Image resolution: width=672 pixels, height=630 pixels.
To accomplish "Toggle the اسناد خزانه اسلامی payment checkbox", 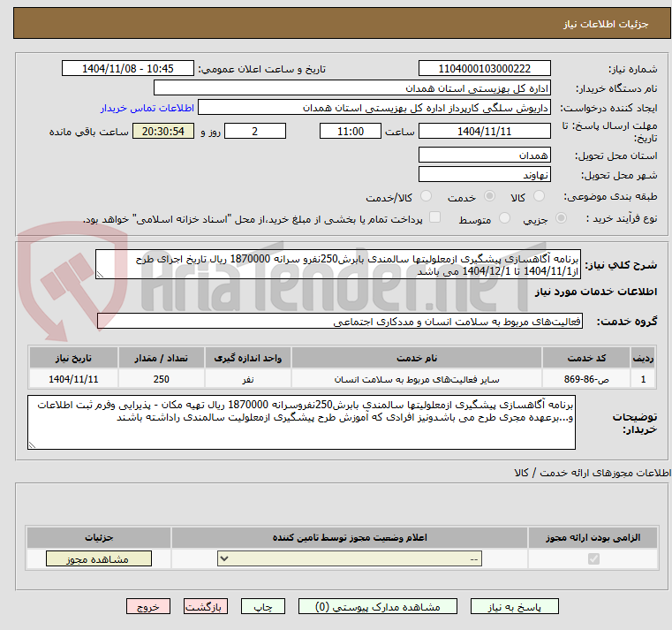I will (x=434, y=217).
